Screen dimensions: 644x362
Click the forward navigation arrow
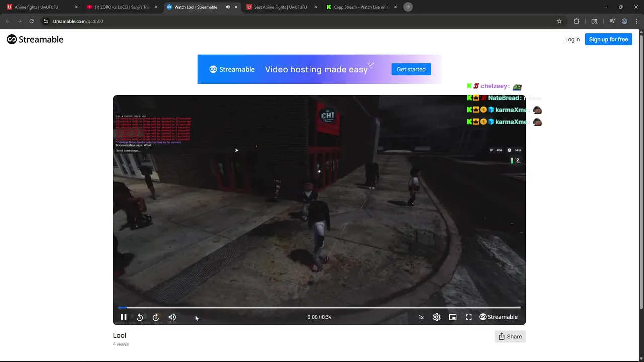pyautogui.click(x=19, y=21)
